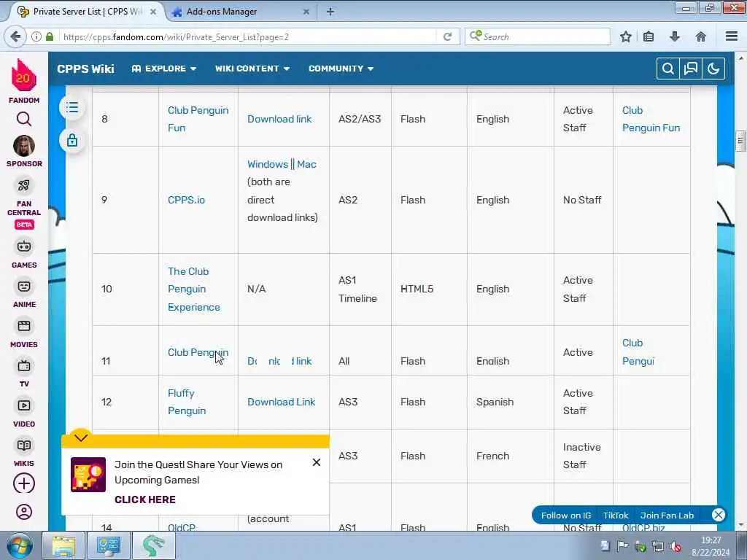Toggle dark mode moon icon
The image size is (747, 560).
[713, 69]
